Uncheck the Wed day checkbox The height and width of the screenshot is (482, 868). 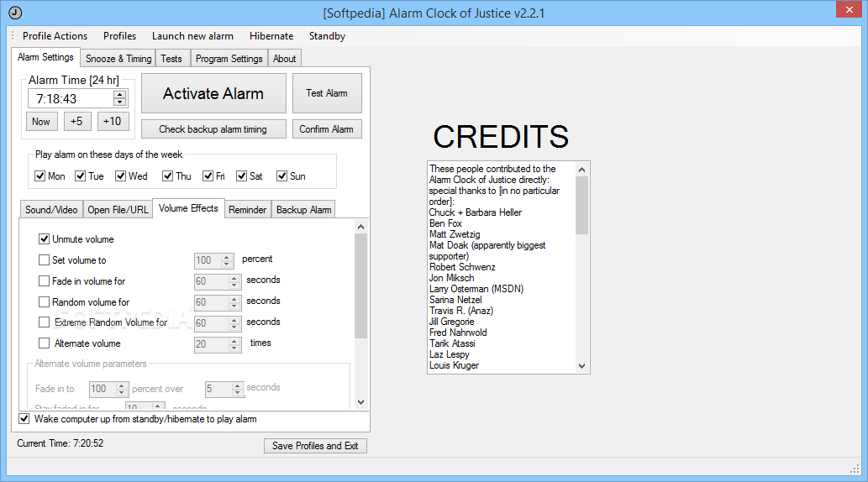pos(120,176)
